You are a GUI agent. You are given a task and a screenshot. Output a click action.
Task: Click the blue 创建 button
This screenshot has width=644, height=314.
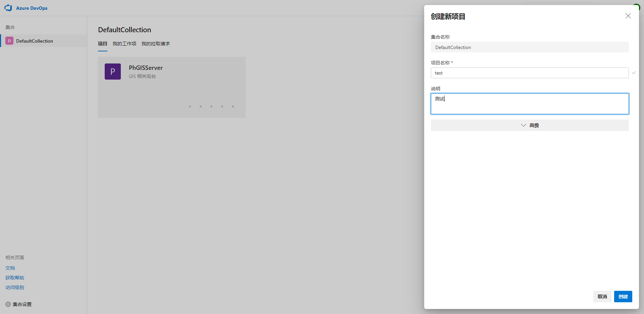pyautogui.click(x=623, y=297)
